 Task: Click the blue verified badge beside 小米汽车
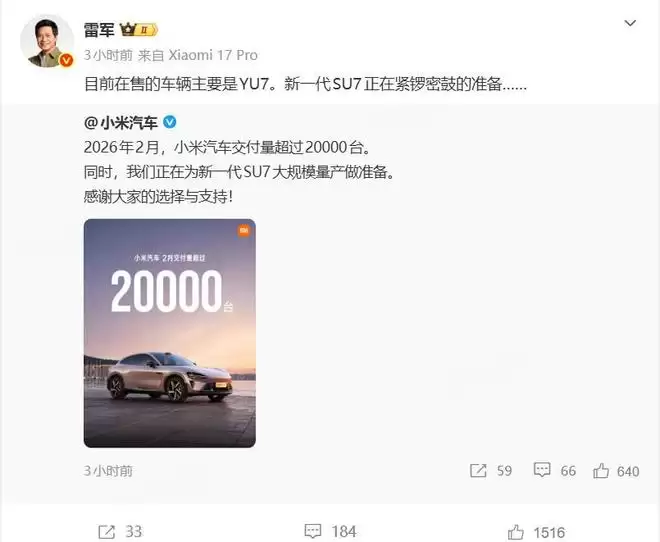tap(169, 122)
